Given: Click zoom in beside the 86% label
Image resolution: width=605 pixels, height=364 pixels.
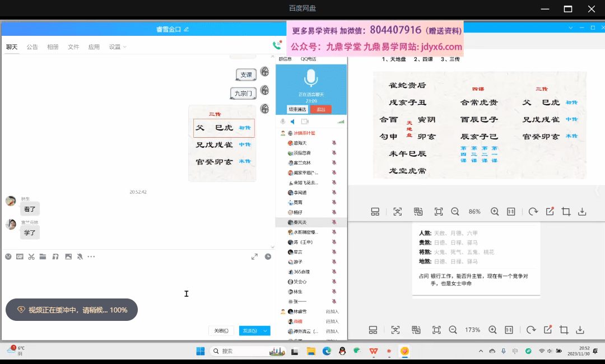Looking at the screenshot, I should [495, 212].
